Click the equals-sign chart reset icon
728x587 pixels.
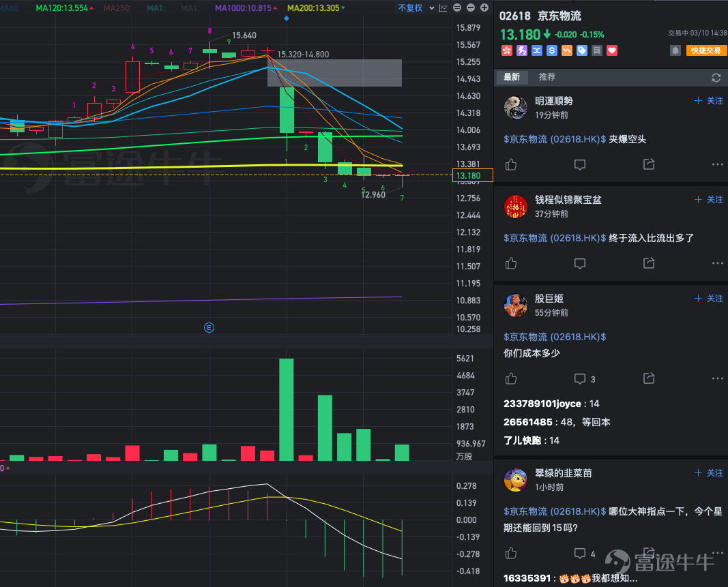click(x=457, y=7)
